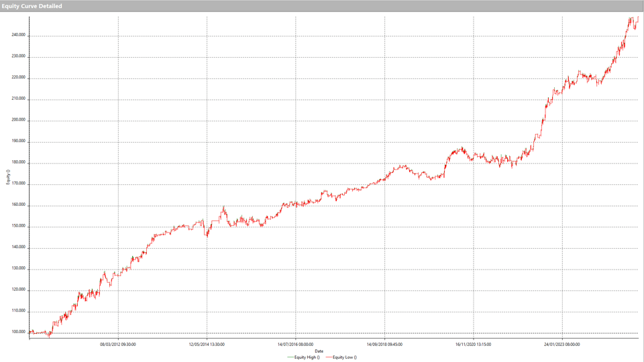Click the 180.000 y-axis label
The image size is (644, 362).
pos(18,163)
